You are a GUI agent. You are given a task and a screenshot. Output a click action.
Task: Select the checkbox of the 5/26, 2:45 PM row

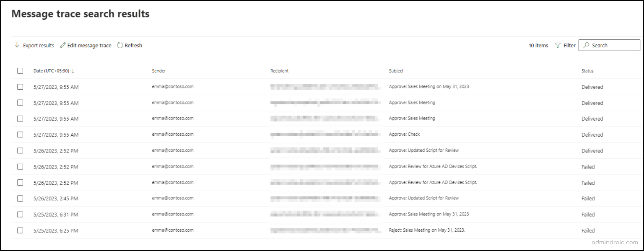click(20, 198)
